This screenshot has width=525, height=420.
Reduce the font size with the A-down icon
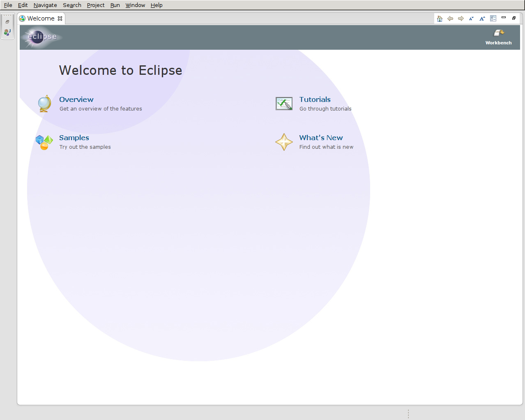tap(472, 18)
